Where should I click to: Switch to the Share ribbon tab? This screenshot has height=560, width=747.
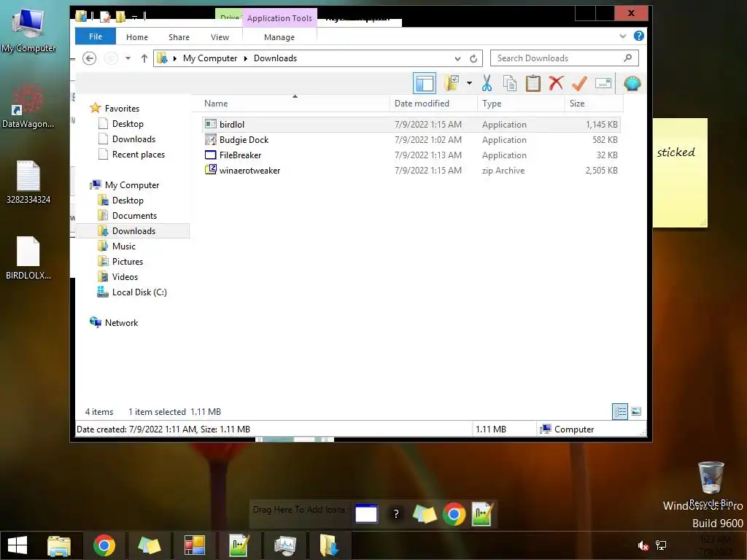pyautogui.click(x=179, y=37)
